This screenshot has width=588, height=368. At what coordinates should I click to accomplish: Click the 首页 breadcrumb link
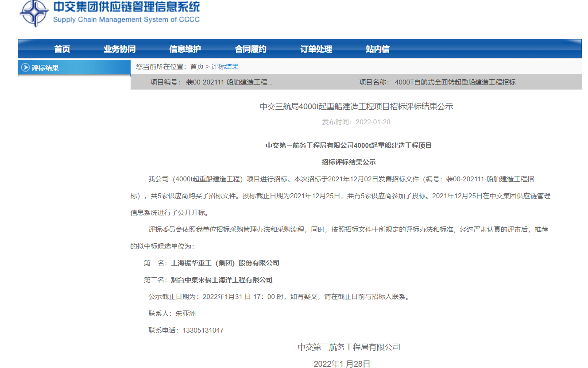point(197,66)
